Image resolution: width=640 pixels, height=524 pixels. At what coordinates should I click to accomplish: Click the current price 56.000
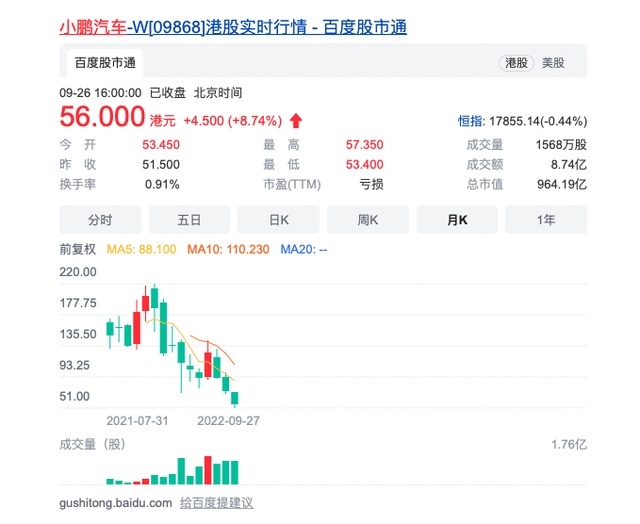(x=102, y=117)
